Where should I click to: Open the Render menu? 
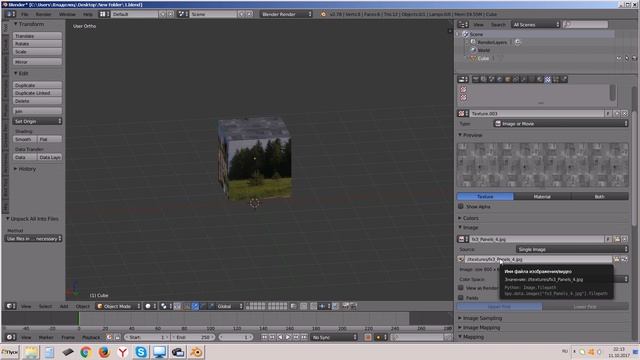(43, 14)
